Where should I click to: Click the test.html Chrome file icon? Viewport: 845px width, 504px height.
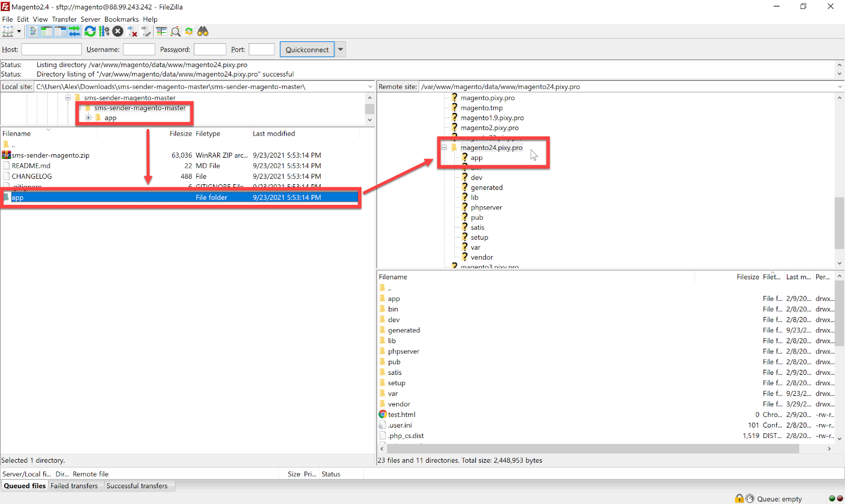click(382, 415)
